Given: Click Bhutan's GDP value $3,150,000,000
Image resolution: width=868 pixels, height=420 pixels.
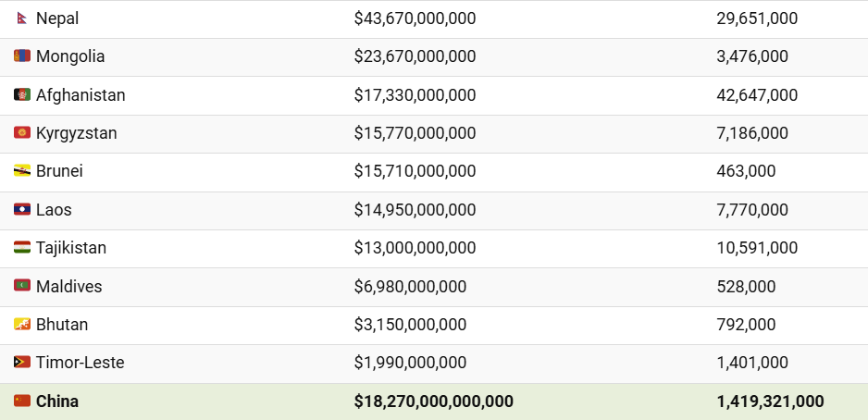Looking at the screenshot, I should coord(410,325).
